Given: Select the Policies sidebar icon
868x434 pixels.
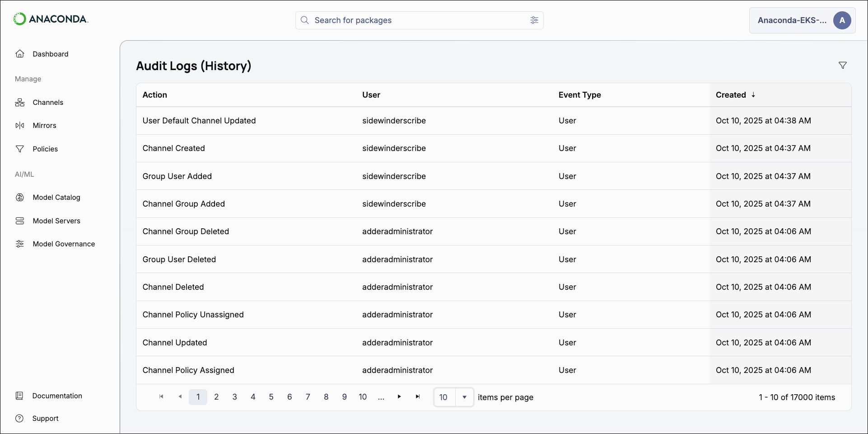Looking at the screenshot, I should (x=20, y=149).
